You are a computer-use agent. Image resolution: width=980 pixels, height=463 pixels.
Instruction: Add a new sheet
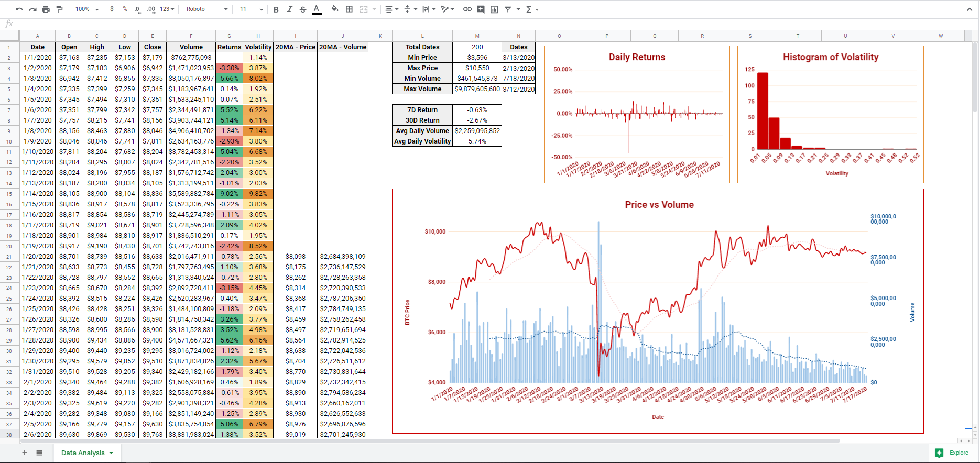25,453
